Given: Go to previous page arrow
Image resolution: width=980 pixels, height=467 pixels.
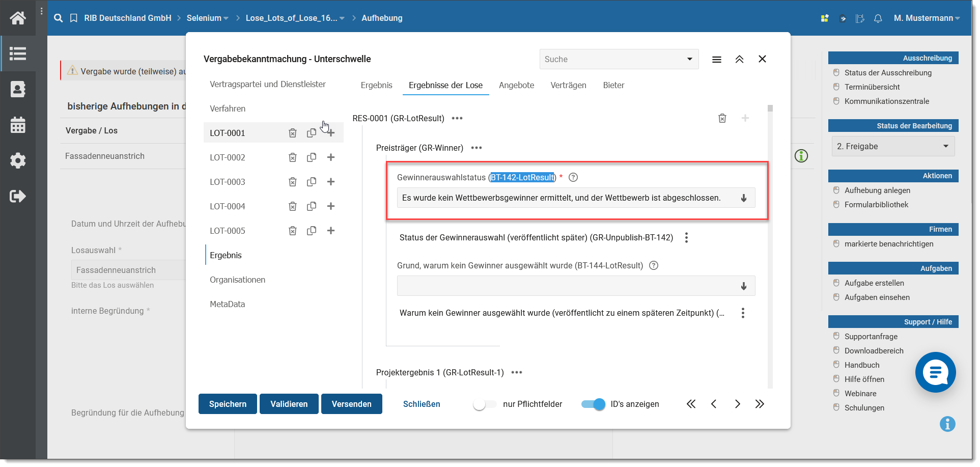Looking at the screenshot, I should (714, 404).
